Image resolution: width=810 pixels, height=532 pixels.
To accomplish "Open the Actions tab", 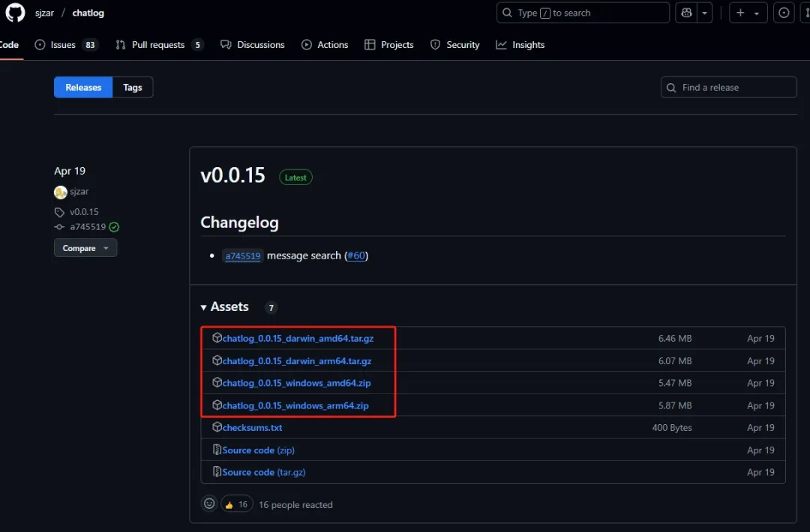I will pos(325,45).
